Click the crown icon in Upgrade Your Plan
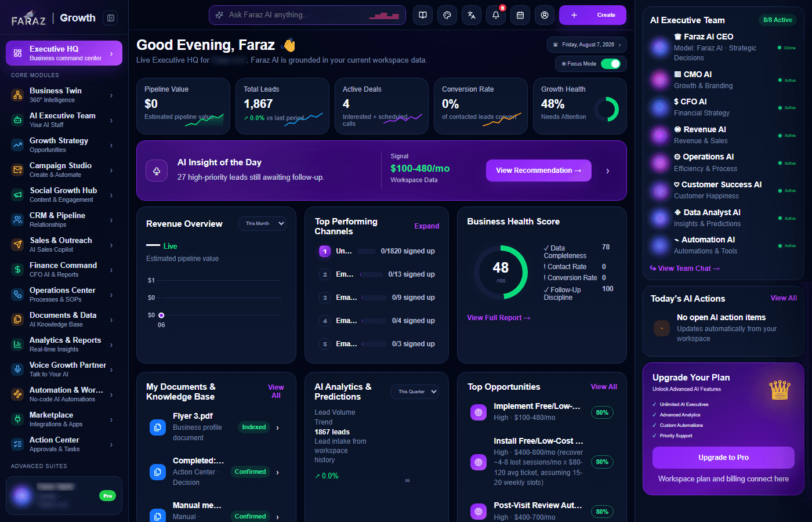812x522 pixels. click(780, 390)
